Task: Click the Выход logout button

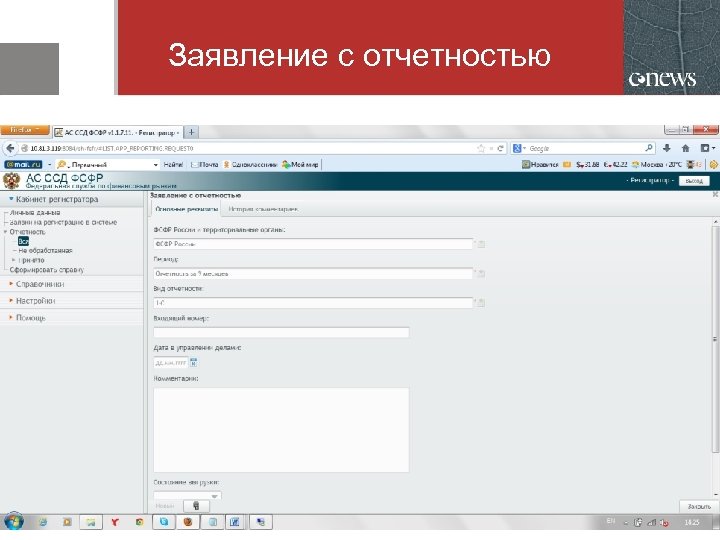Action: [694, 181]
